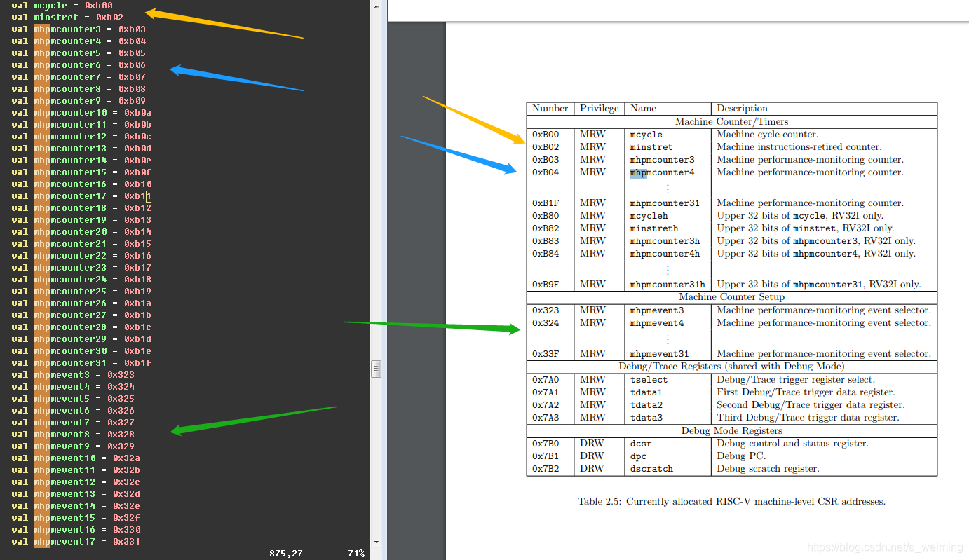Click the 'dcsr' name cell in the table
The height and width of the screenshot is (560, 969).
click(641, 444)
